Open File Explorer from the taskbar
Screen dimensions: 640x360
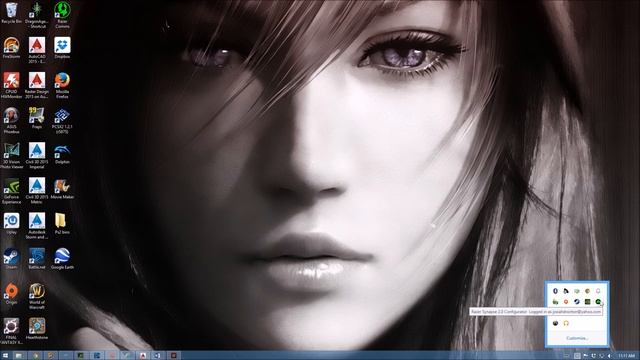point(19,356)
